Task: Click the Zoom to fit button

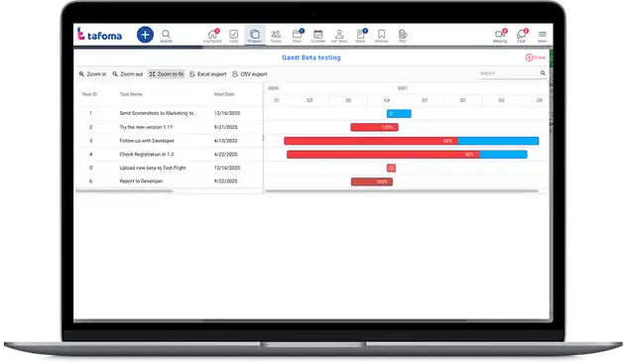Action: pyautogui.click(x=167, y=74)
